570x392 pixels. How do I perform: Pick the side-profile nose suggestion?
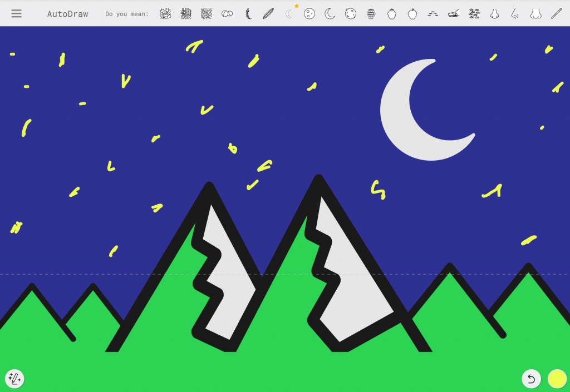515,14
